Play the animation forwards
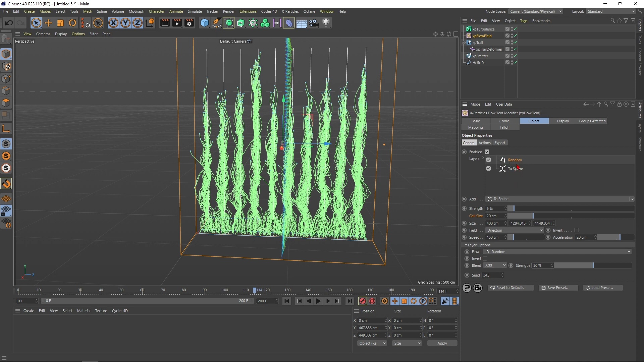Screen dimensions: 644x362 tap(318, 301)
